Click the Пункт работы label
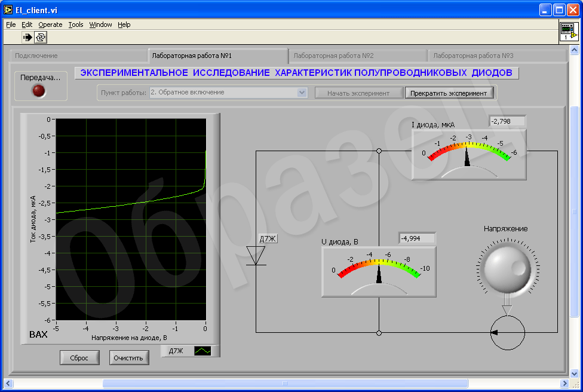 point(124,93)
